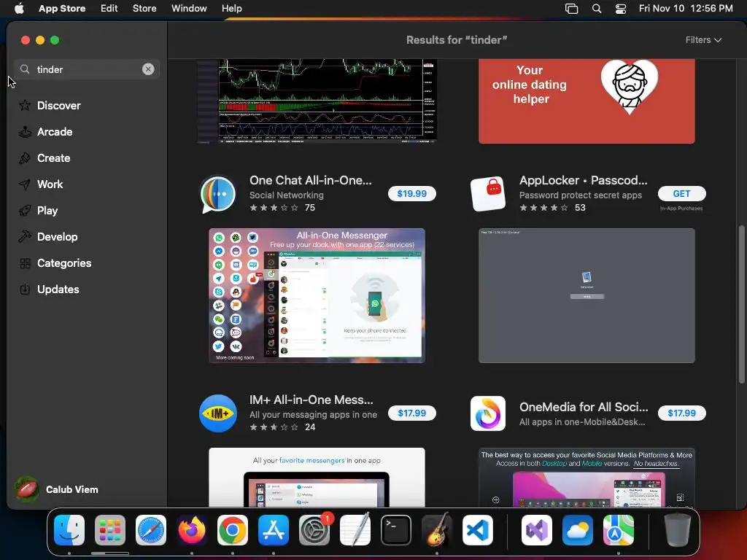747x560 pixels.
Task: Open the Apple menu
Action: (19, 9)
